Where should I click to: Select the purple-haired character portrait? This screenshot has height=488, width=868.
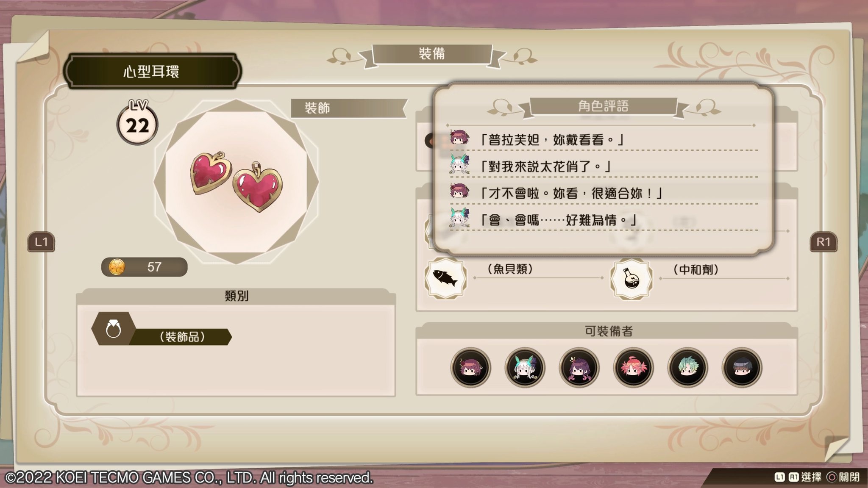click(579, 367)
